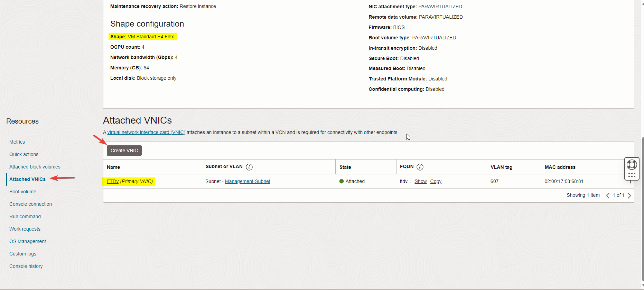Copy the FQDN to clipboard
The height and width of the screenshot is (290, 644).
click(x=436, y=181)
